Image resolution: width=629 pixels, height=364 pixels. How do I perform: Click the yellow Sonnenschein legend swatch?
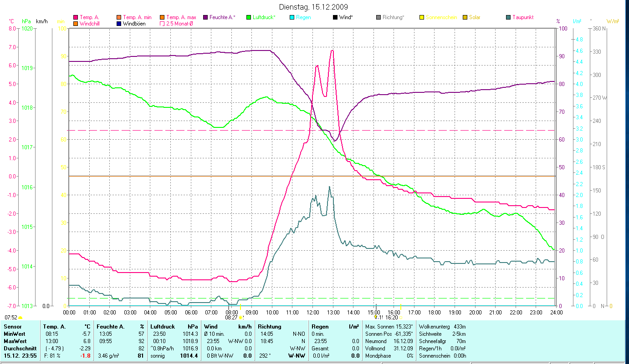(422, 17)
